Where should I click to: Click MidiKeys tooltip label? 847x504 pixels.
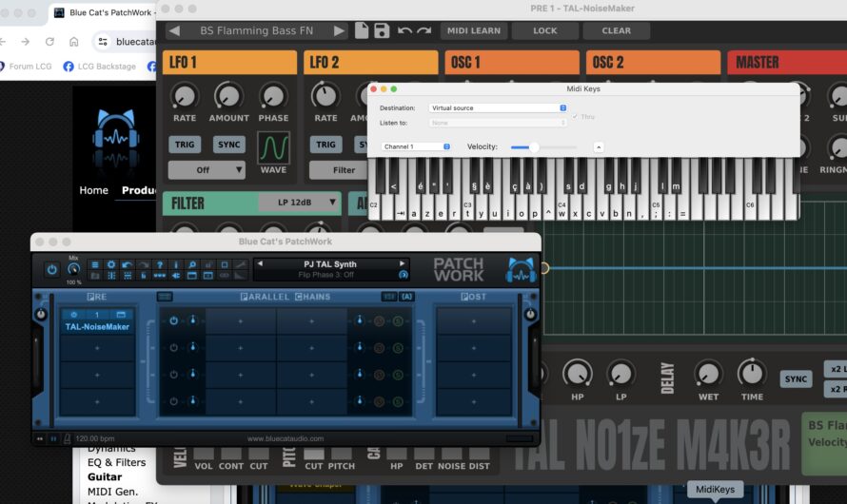(x=716, y=490)
